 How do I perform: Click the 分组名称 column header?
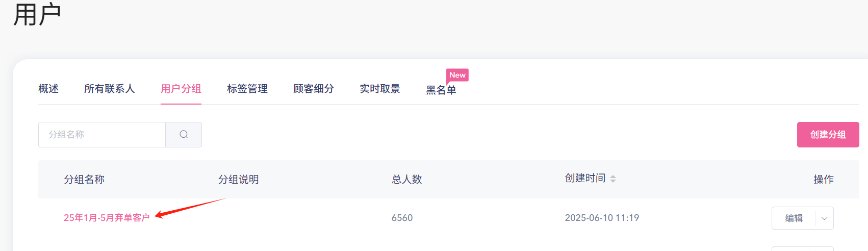click(84, 180)
